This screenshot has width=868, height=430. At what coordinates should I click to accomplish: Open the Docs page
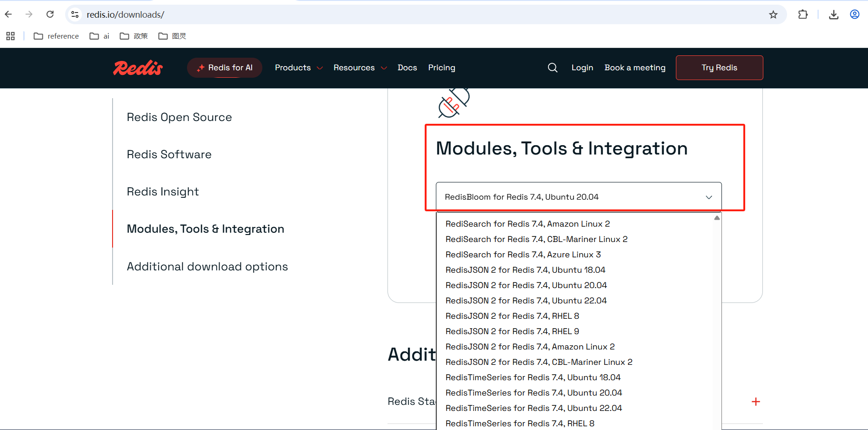pyautogui.click(x=407, y=68)
